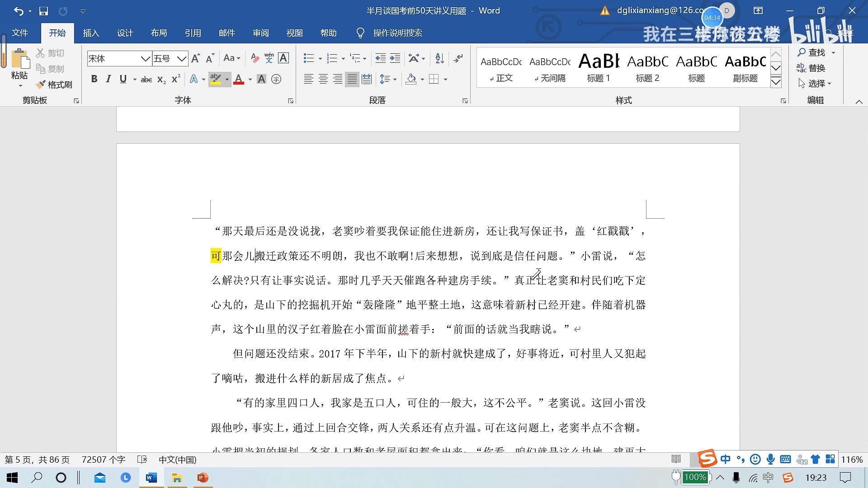Switch to the Layout (布局) tab
This screenshot has height=488, width=868.
(159, 33)
